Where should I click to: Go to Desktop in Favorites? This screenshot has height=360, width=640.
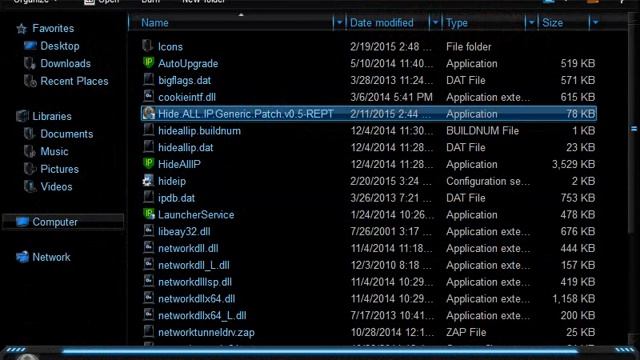(x=60, y=46)
